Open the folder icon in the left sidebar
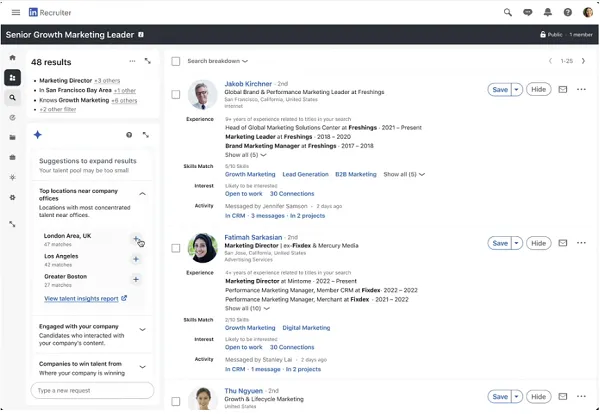 coord(13,137)
